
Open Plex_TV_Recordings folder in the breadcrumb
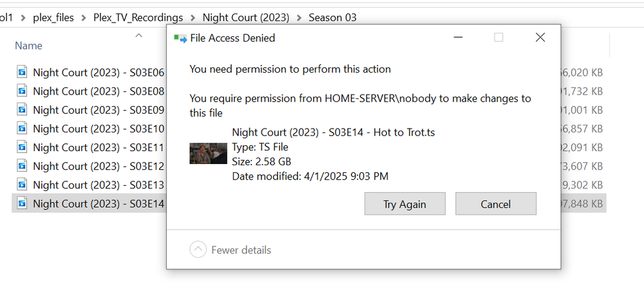[x=138, y=17]
